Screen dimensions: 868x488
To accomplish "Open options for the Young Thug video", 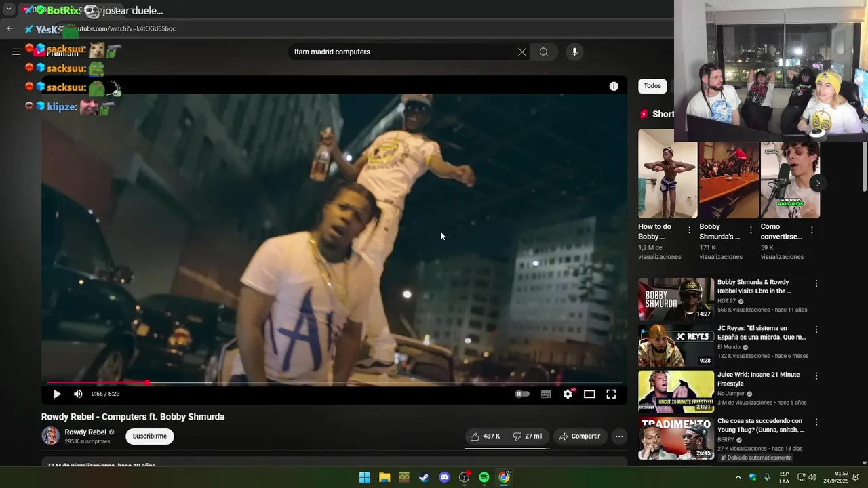I will pyautogui.click(x=816, y=422).
